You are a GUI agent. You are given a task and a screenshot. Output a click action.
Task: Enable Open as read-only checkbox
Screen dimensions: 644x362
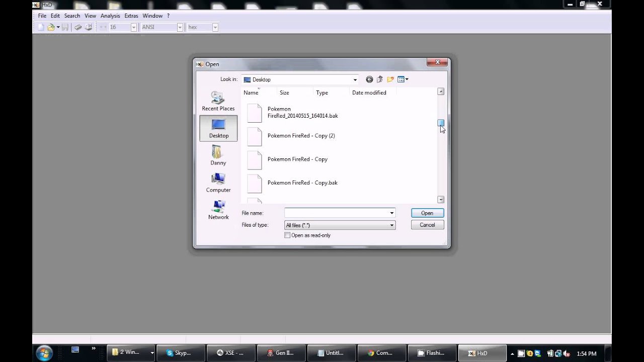[287, 235]
